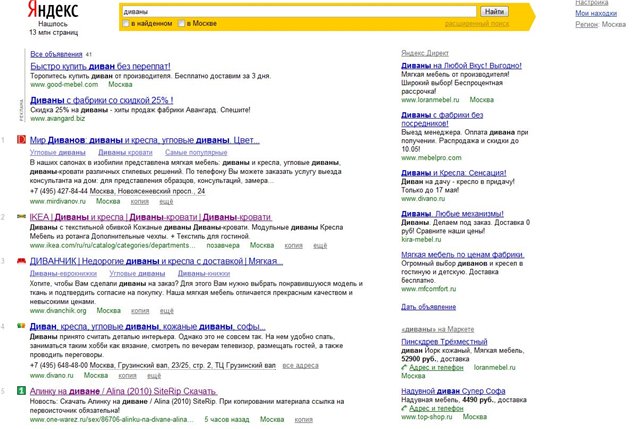Click the kira-mebel.ru URL
The image size is (640, 429).
pos(421,240)
